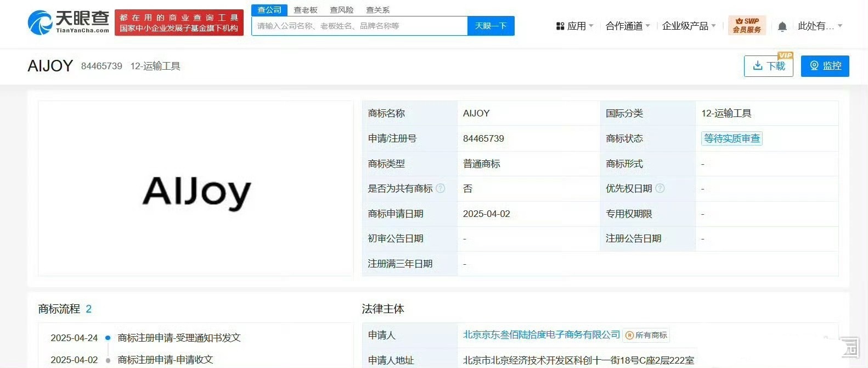
Task: Click the AIJOY page title heading
Action: tap(50, 66)
